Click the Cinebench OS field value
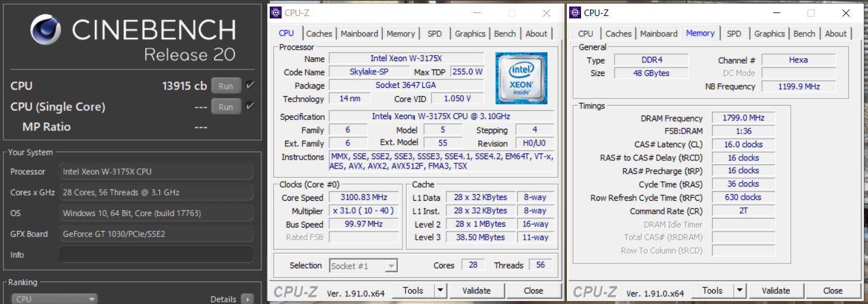Screen dimensions: 868x304 (157, 213)
